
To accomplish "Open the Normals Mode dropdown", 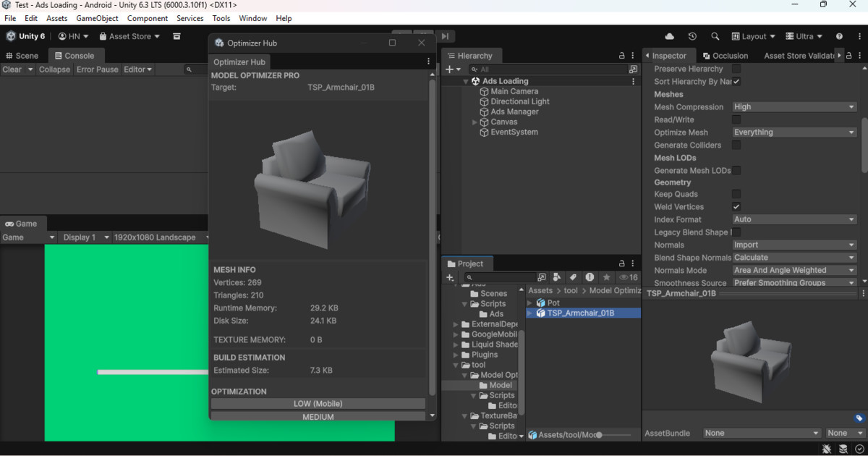I will coord(794,270).
